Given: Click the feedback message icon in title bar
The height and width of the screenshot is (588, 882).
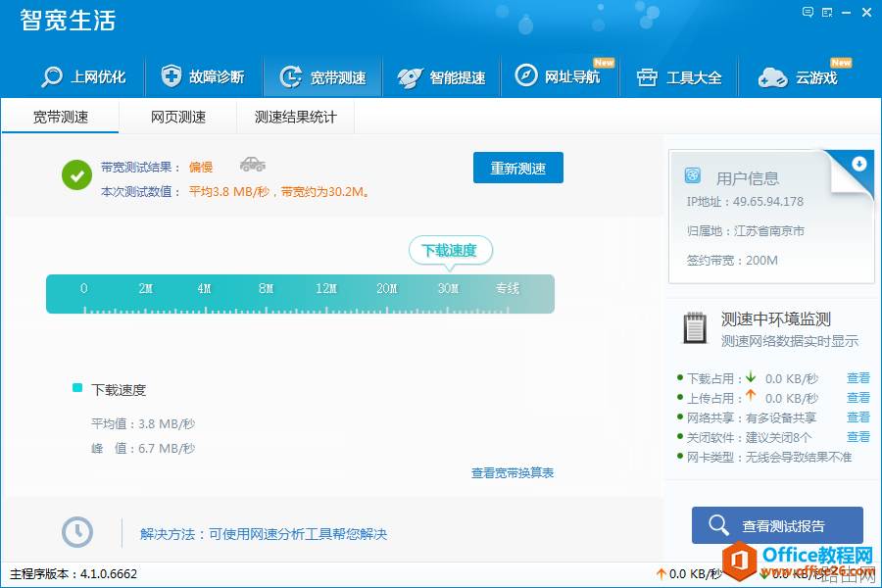Looking at the screenshot, I should click(x=808, y=12).
